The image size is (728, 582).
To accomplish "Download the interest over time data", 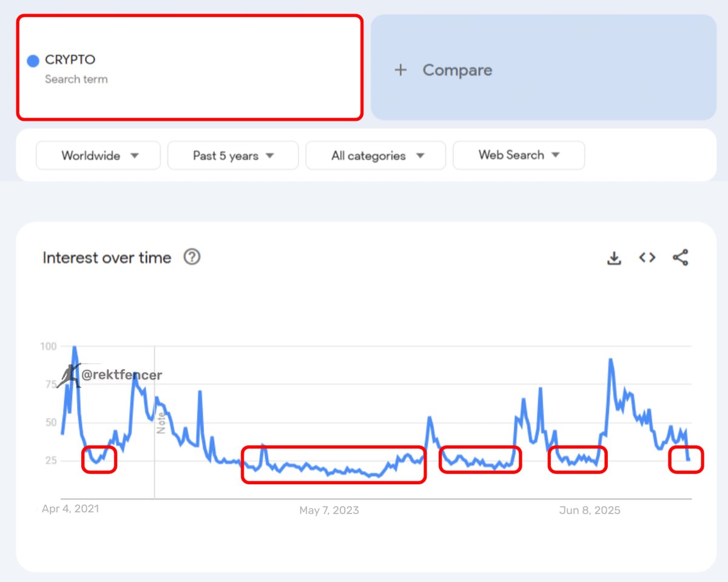I will point(614,258).
